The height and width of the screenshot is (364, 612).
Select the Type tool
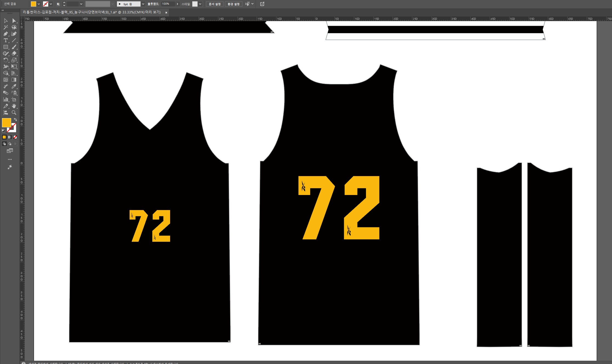click(5, 41)
